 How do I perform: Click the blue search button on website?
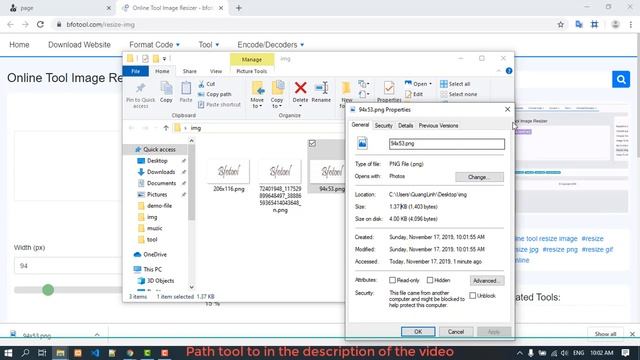tap(621, 79)
